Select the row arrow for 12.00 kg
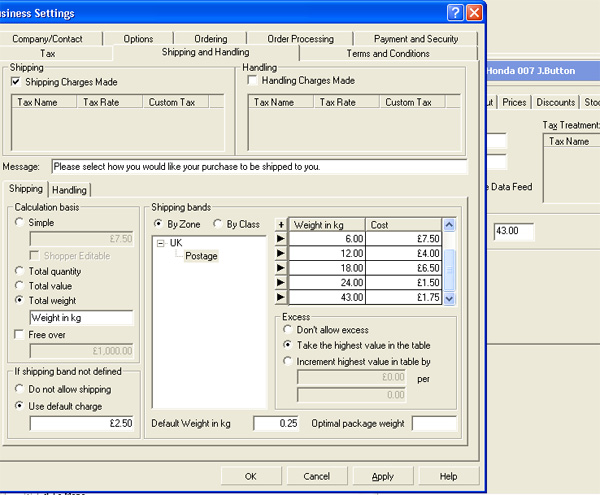This screenshot has height=495, width=600. coord(281,255)
